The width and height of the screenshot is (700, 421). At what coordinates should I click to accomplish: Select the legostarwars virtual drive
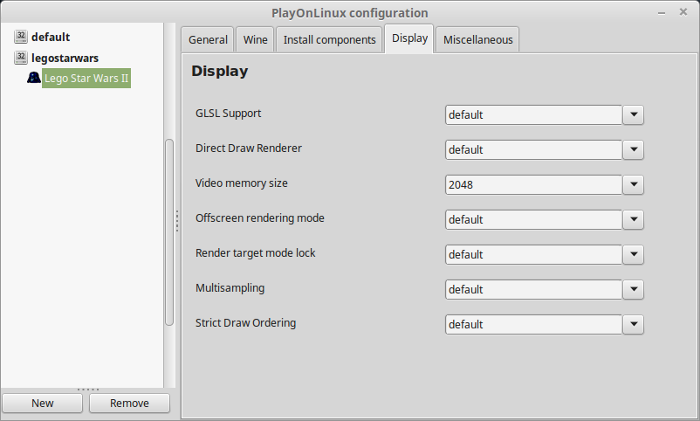pyautogui.click(x=65, y=58)
